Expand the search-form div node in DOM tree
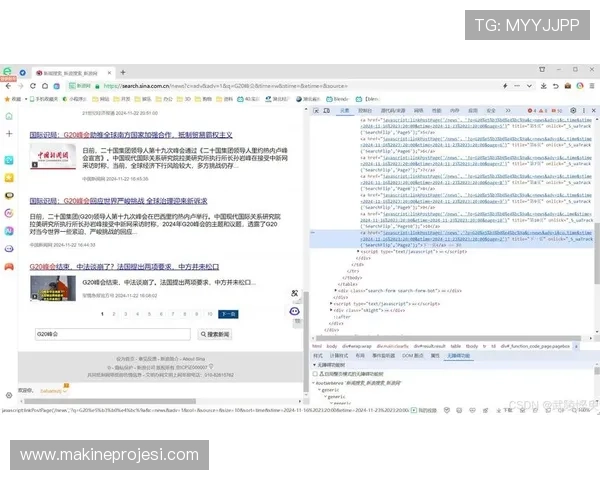Viewport: 600px width, 480px height. (x=337, y=290)
